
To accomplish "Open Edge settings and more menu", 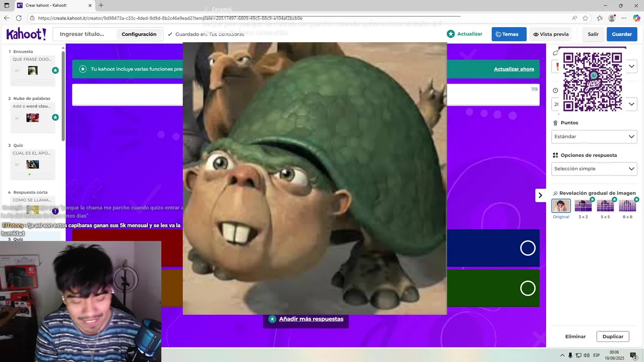I will [x=624, y=18].
